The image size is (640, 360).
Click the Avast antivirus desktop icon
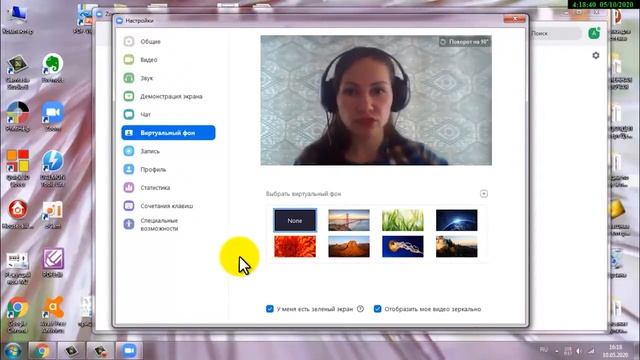tap(53, 314)
